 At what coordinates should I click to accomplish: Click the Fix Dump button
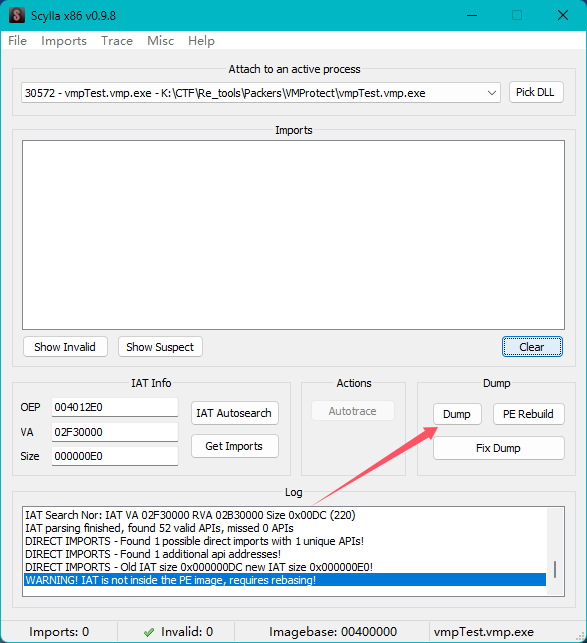coord(498,448)
